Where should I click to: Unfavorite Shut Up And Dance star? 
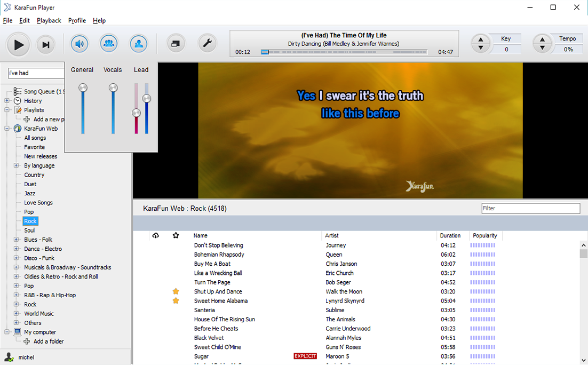pyautogui.click(x=176, y=291)
